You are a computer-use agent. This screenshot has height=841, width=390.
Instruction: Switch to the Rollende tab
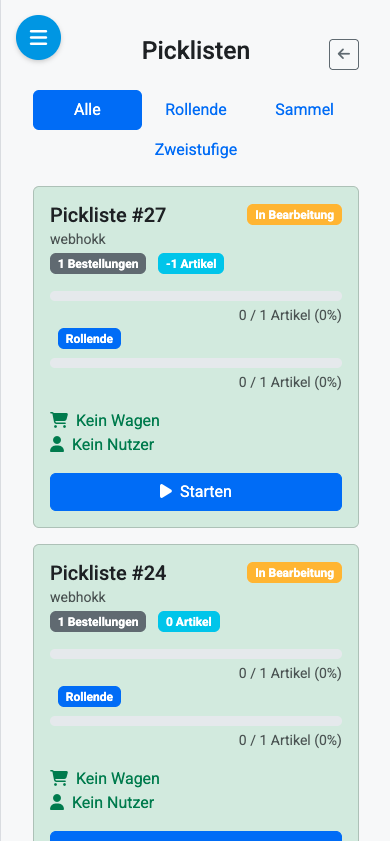pyautogui.click(x=196, y=110)
